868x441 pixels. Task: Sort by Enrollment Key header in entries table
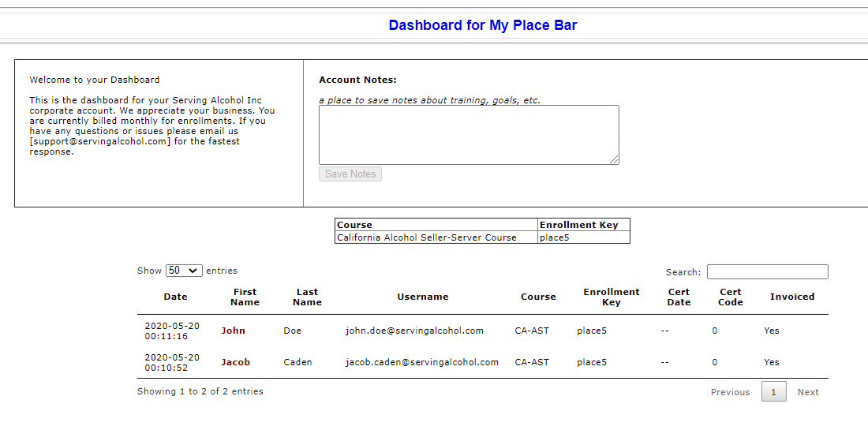[x=611, y=297]
